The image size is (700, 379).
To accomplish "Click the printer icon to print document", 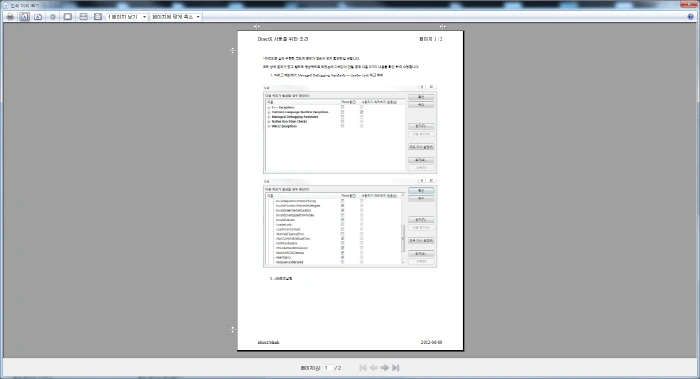I will [10, 17].
